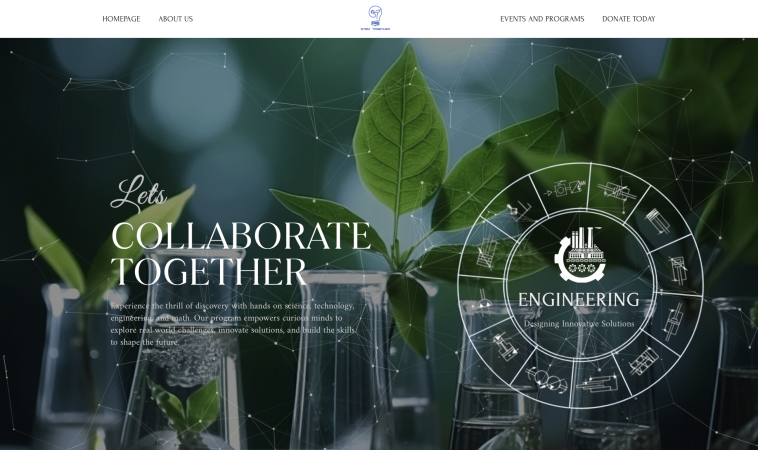Select the horizontal telescoping cylinder segment at wheel bottom
Image resolution: width=758 pixels, height=450 pixels.
coord(598,383)
